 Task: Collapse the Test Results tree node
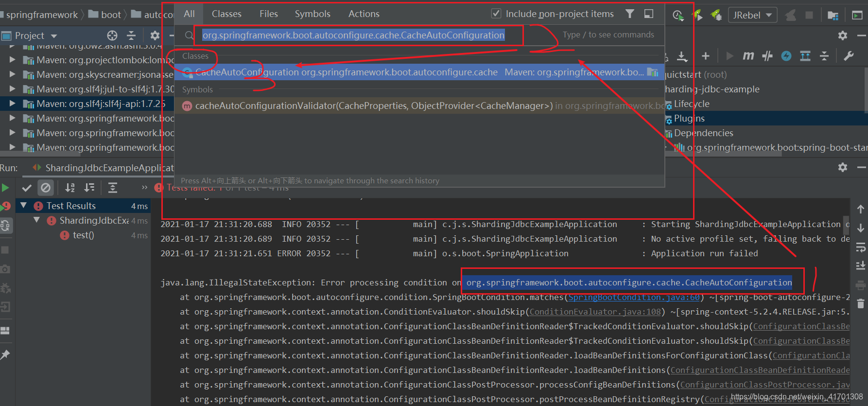tap(23, 206)
